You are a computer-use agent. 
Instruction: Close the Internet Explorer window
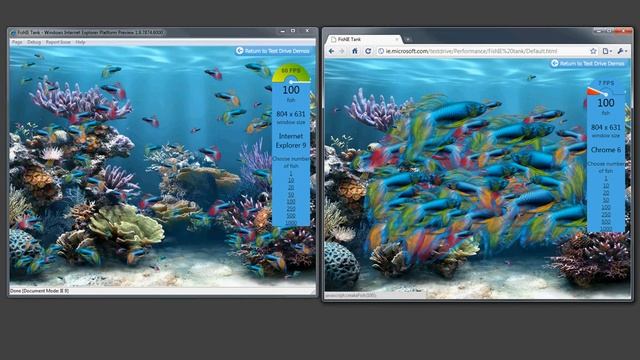307,31
